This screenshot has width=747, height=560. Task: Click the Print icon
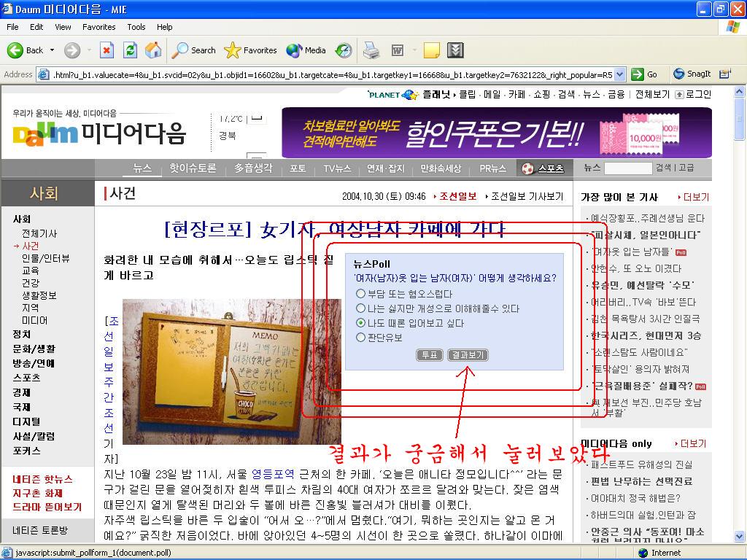tap(371, 50)
